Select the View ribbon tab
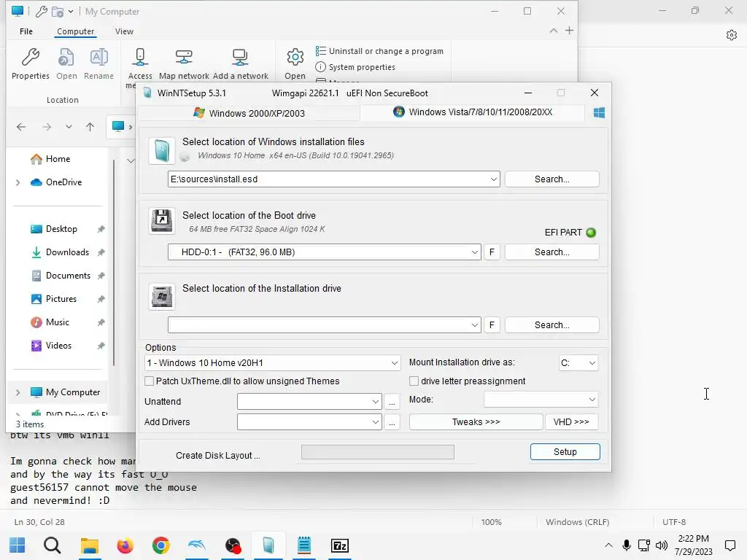747x560 pixels. (x=124, y=31)
